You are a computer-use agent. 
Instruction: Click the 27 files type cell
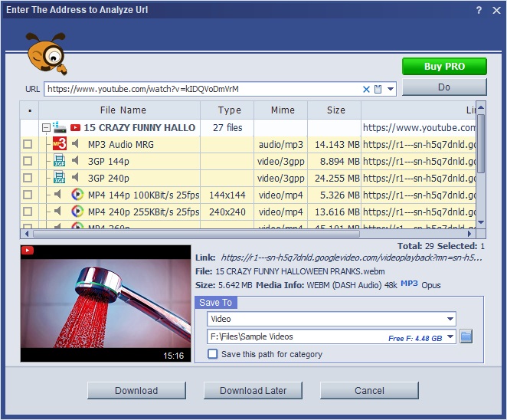(227, 127)
